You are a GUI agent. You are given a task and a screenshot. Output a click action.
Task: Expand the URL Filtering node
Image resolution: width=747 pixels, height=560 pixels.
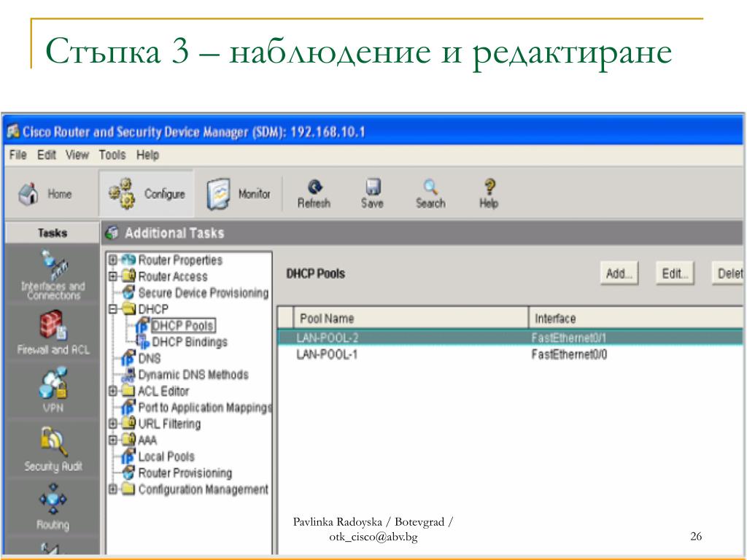113,424
